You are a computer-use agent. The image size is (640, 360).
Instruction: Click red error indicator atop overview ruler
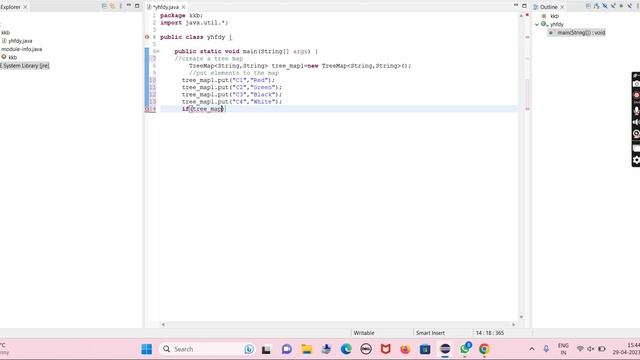coord(527,15)
